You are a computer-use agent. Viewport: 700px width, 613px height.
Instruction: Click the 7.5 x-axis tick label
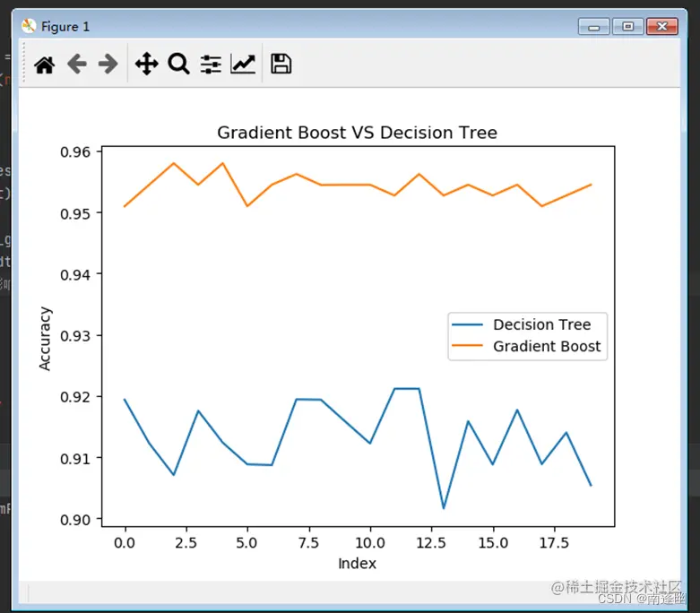click(x=308, y=543)
